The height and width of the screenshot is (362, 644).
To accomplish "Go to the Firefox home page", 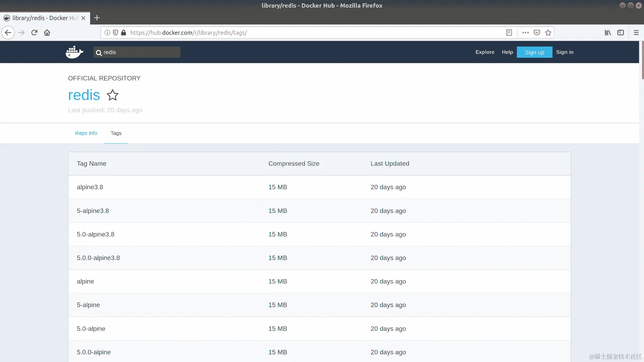I will click(x=47, y=33).
